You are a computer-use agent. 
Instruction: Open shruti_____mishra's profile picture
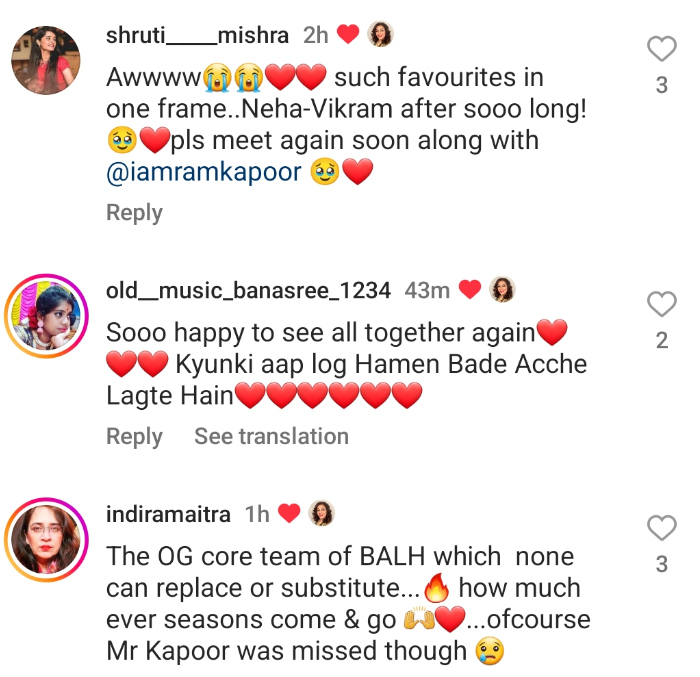[x=46, y=60]
